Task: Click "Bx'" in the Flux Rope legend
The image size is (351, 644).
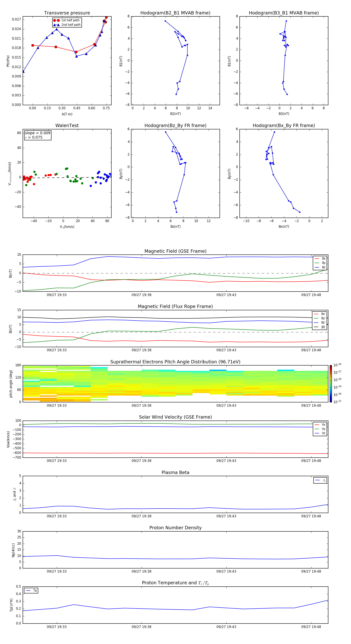Action: pos(323,314)
